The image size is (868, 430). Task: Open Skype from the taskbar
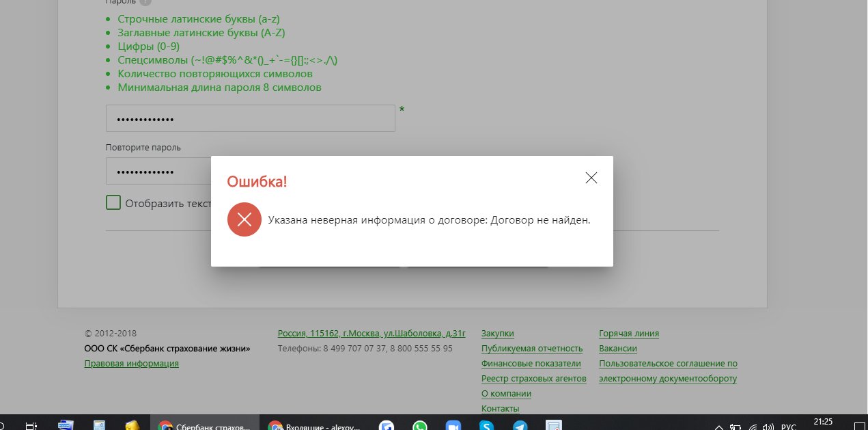(487, 425)
